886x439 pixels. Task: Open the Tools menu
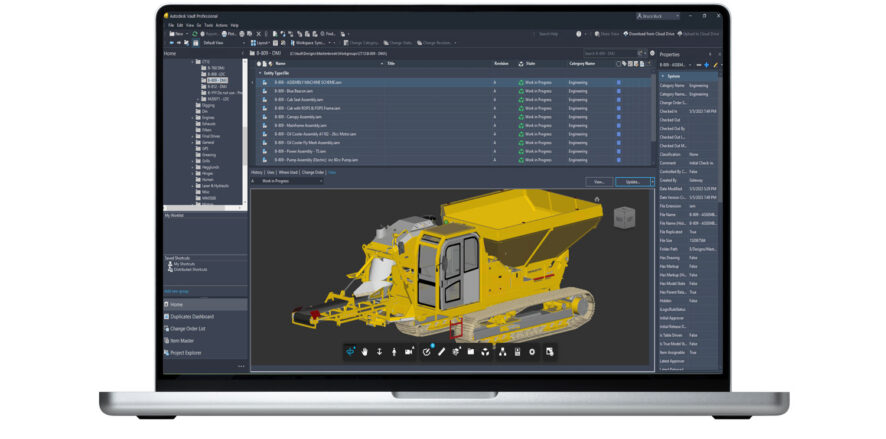pos(209,25)
